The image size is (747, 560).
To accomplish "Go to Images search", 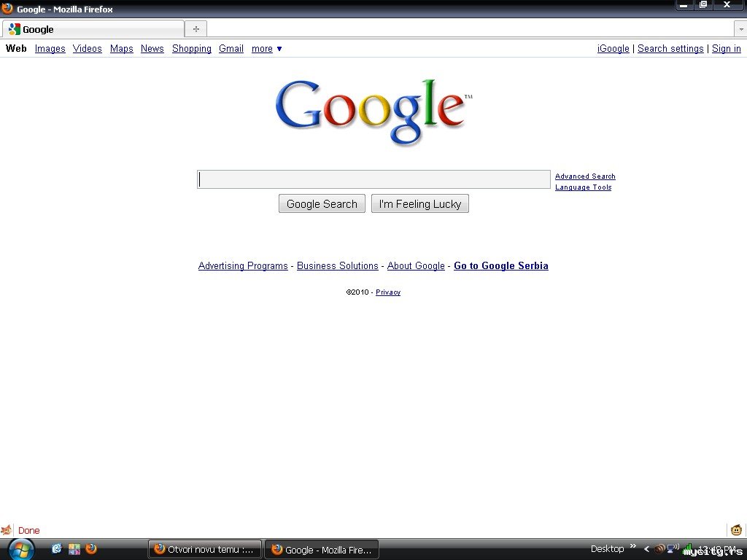I will 50,49.
